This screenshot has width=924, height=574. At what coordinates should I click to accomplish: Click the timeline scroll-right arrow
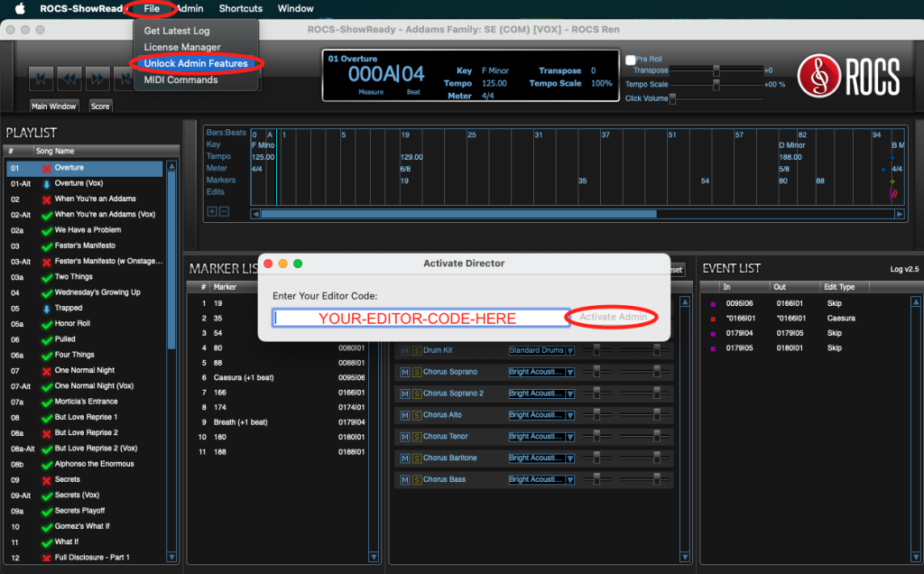pyautogui.click(x=900, y=214)
